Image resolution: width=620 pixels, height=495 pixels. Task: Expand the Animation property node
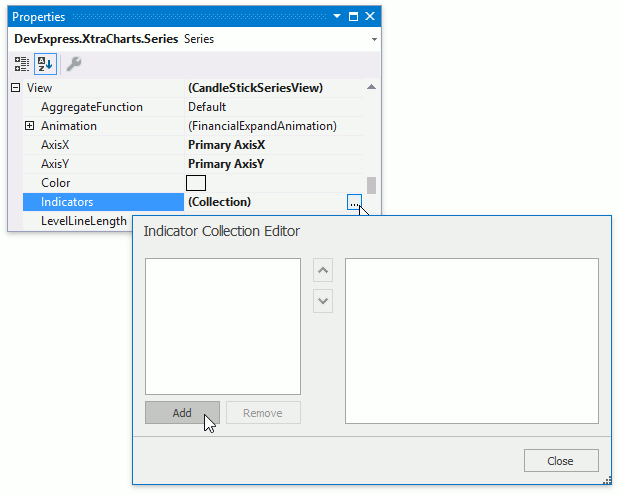point(30,126)
